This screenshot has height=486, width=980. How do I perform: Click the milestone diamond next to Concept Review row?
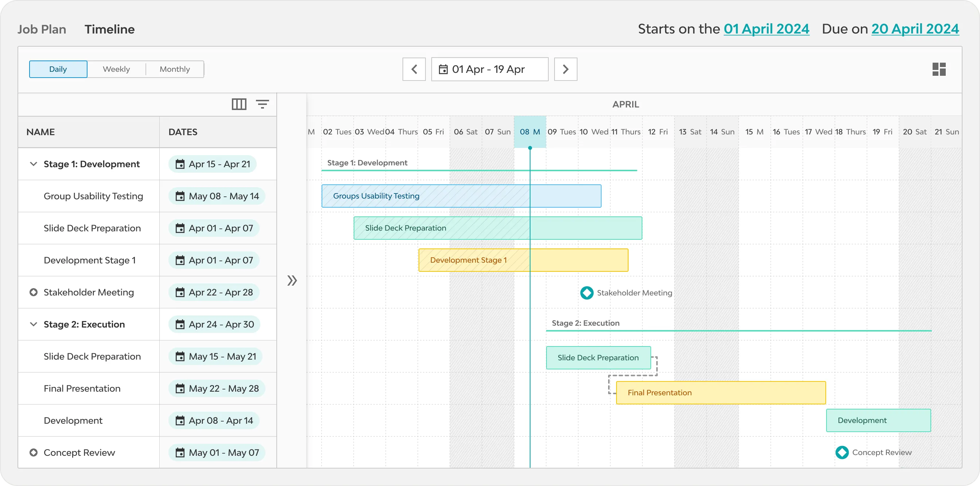34,452
